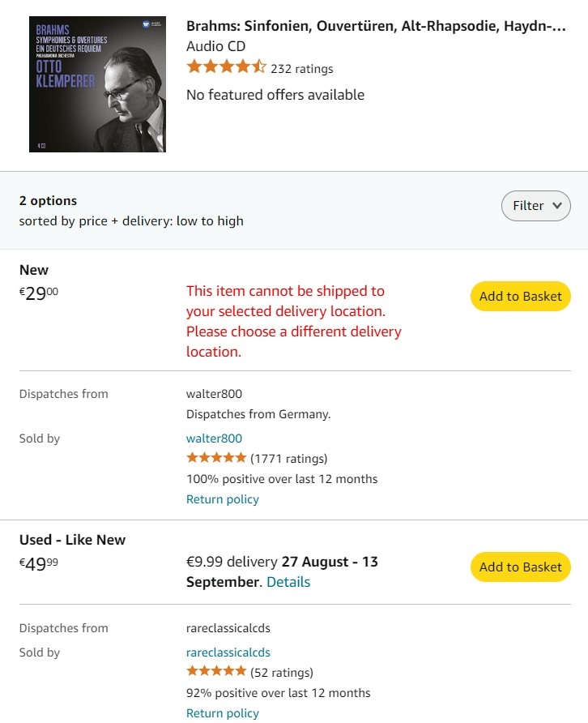Open the delivery Details link
The image size is (588, 723).
(x=288, y=582)
